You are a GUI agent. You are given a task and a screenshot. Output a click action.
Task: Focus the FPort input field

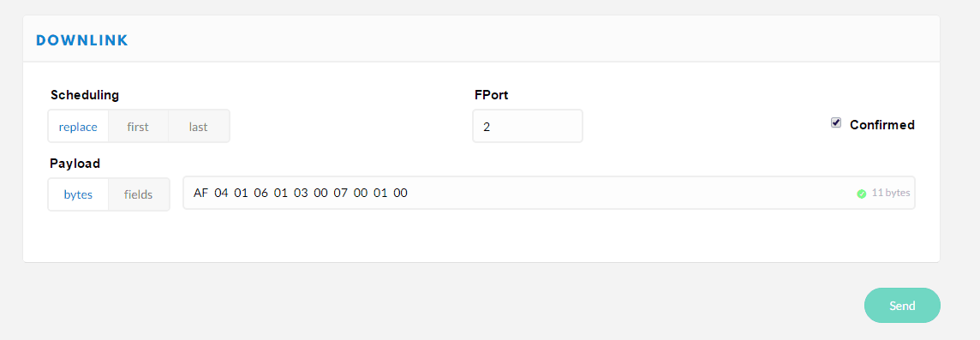click(528, 126)
